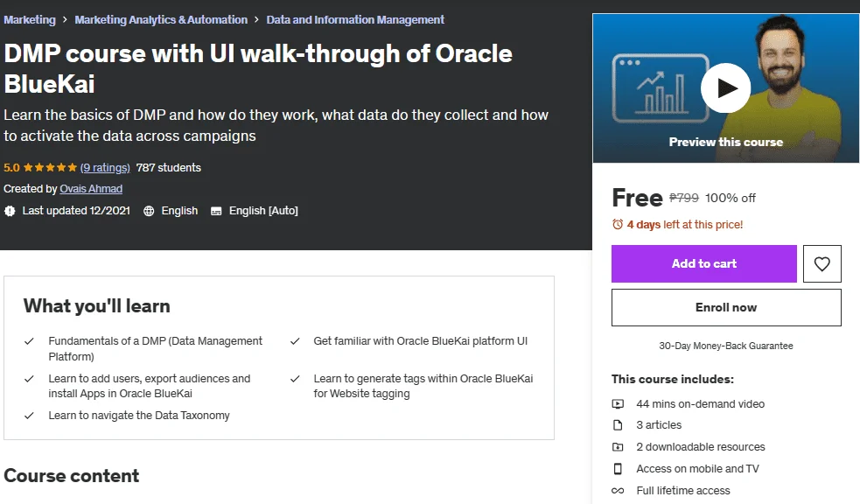Click the five-star rating stars
860x504 pixels.
50,168
